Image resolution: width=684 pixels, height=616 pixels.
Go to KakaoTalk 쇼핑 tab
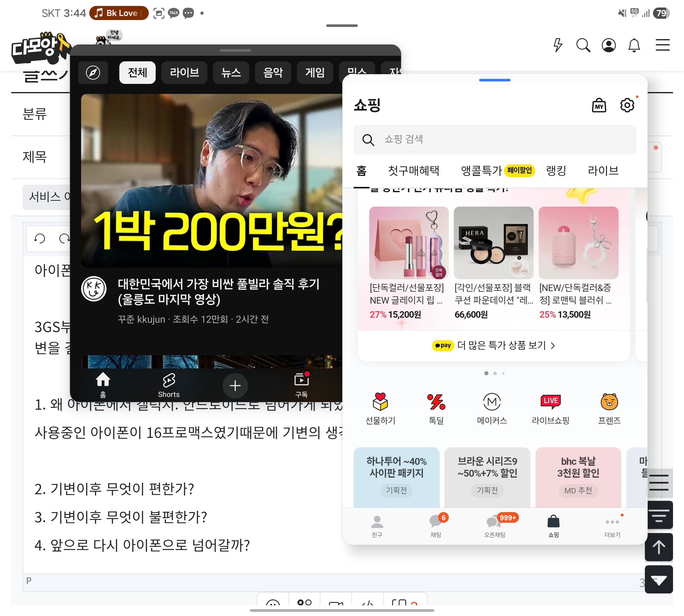(x=554, y=526)
